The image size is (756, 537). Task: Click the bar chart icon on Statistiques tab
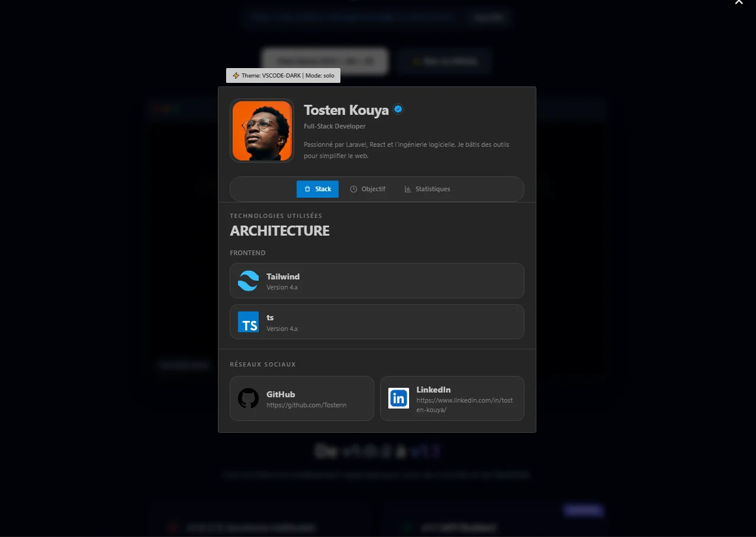point(407,189)
